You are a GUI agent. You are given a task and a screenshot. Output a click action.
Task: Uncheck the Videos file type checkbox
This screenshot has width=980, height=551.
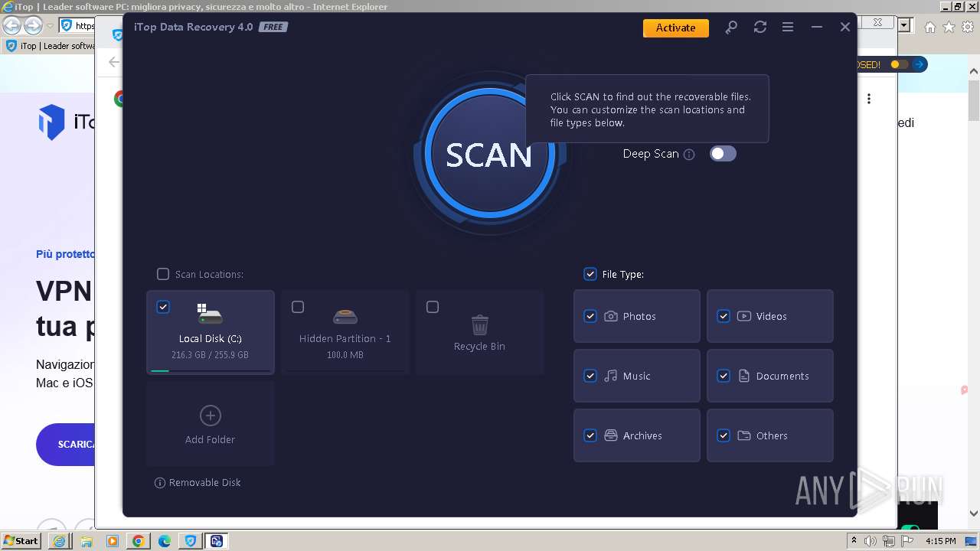[724, 316]
